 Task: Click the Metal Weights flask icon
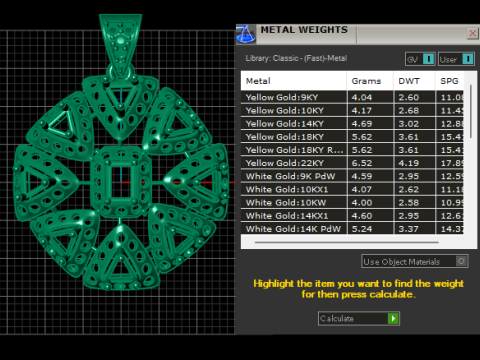pos(246,34)
